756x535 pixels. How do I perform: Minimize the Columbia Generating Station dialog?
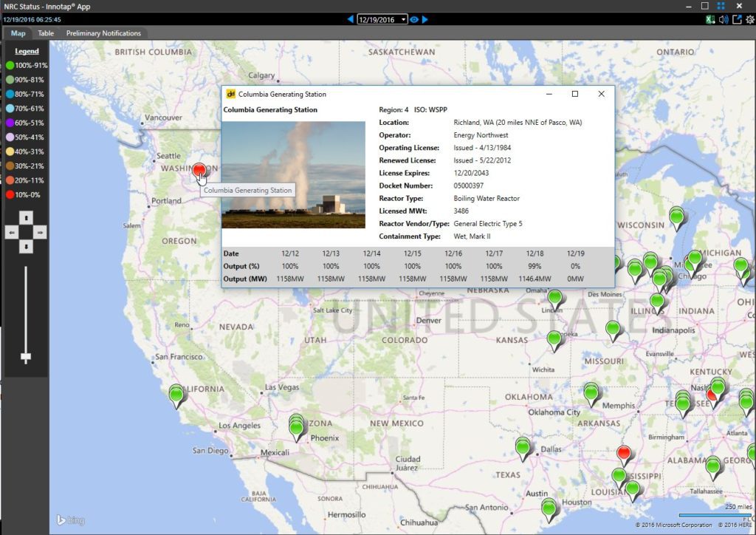point(549,94)
